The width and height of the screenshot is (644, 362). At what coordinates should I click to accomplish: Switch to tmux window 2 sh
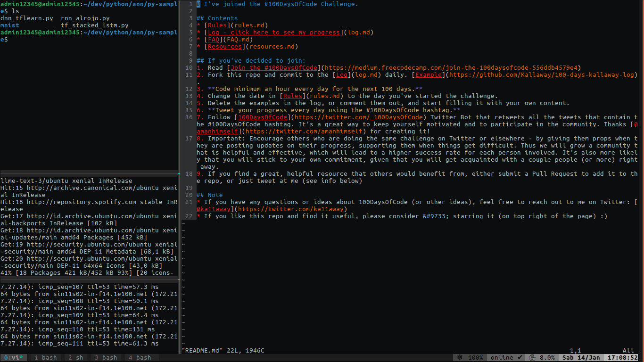point(76,358)
